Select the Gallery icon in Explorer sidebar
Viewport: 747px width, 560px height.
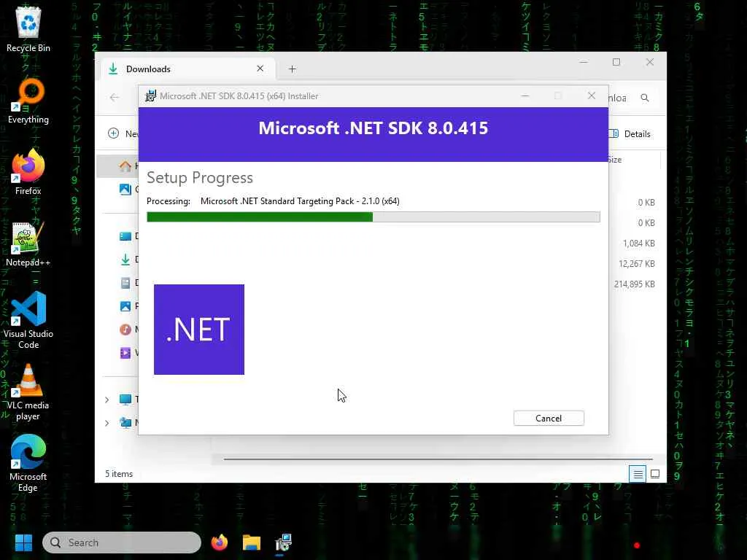(x=125, y=189)
